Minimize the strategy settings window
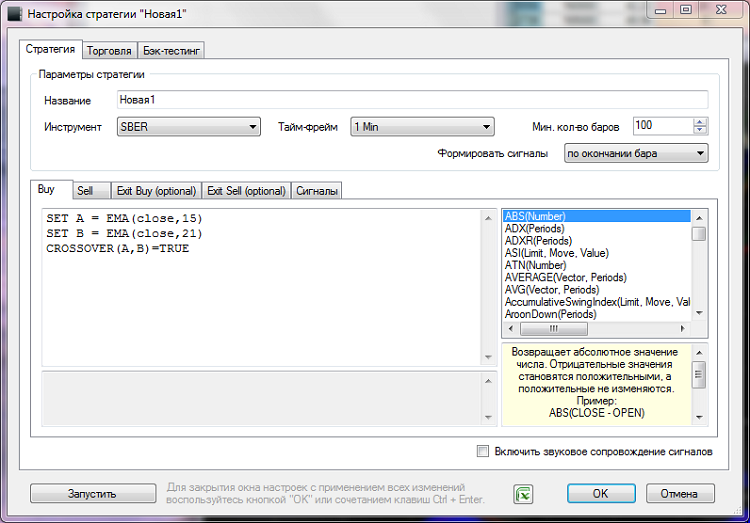 (661, 10)
